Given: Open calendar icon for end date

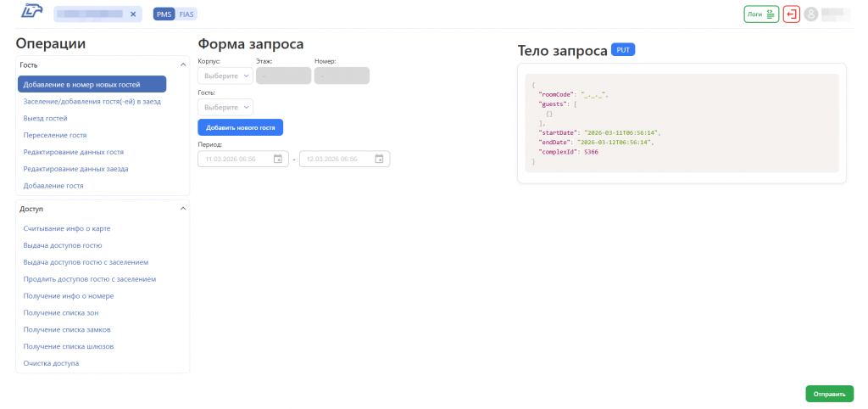Looking at the screenshot, I should [x=379, y=159].
